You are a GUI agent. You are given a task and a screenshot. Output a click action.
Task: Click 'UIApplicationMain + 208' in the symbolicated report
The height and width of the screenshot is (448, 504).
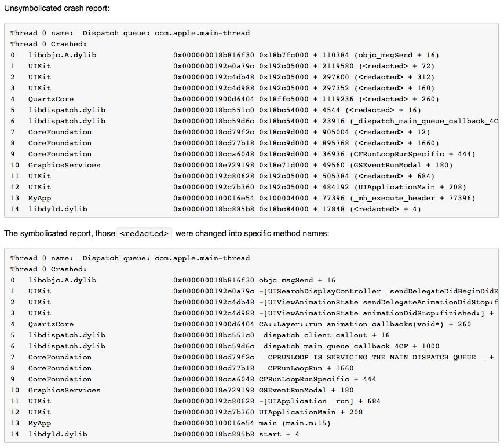click(x=311, y=412)
